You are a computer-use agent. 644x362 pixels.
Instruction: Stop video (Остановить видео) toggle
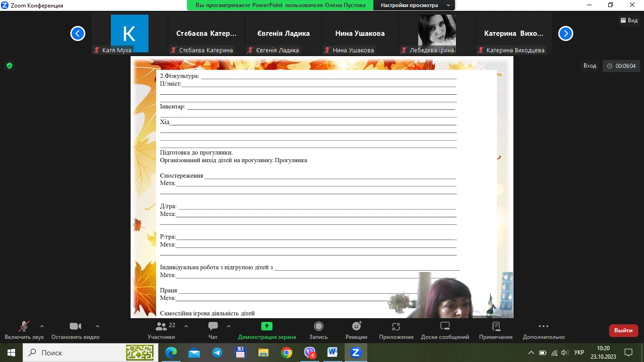pyautogui.click(x=75, y=327)
